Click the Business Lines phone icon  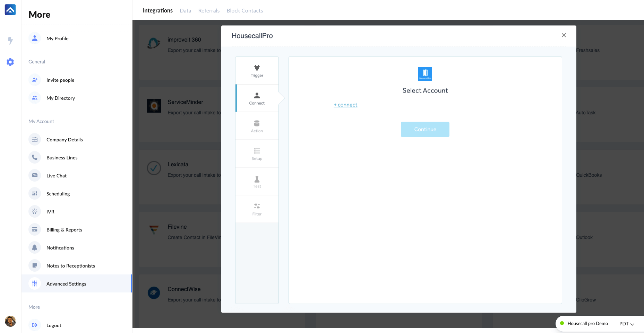(x=35, y=158)
